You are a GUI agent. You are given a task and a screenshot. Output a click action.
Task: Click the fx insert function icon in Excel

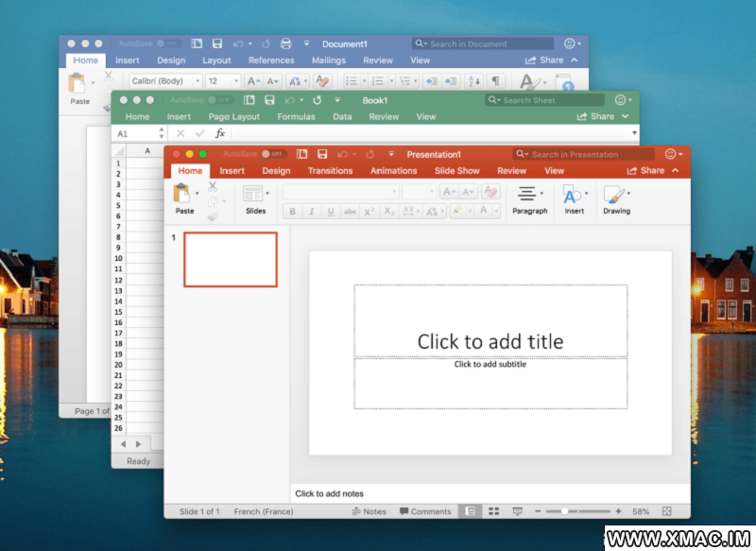click(x=220, y=133)
